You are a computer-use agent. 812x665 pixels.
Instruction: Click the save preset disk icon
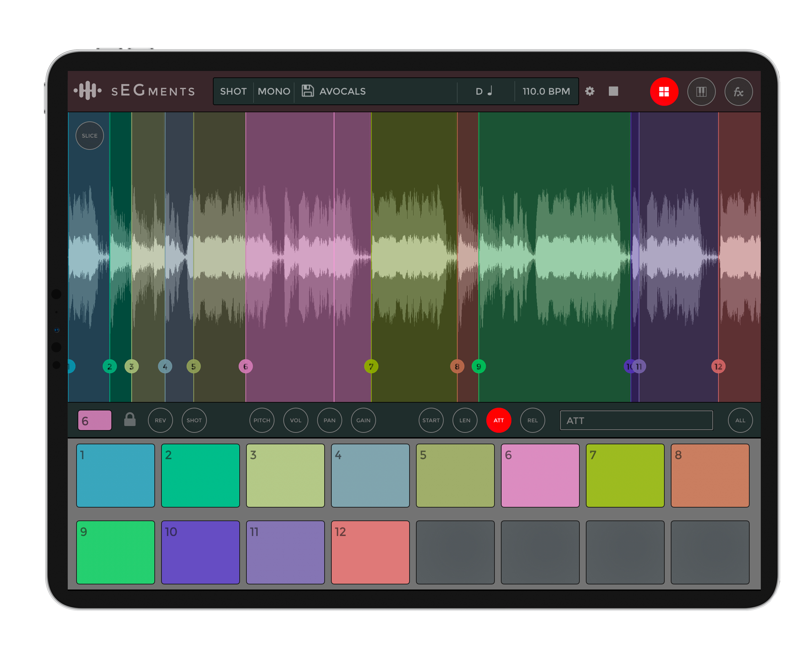[x=307, y=91]
